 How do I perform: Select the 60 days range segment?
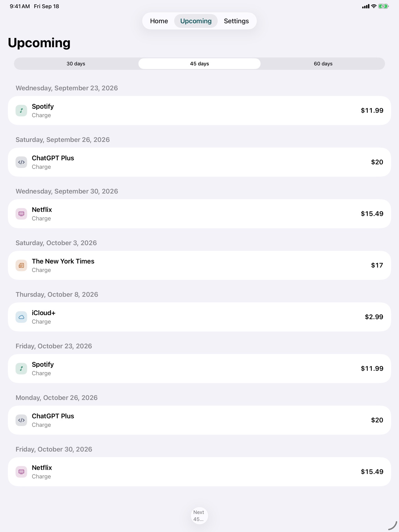323,64
